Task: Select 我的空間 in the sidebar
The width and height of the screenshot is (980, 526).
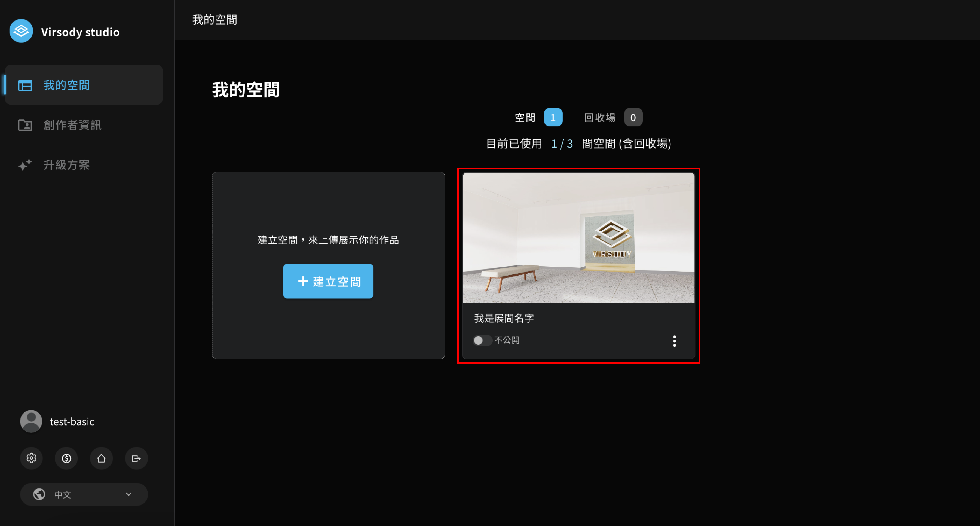Action: pos(84,84)
